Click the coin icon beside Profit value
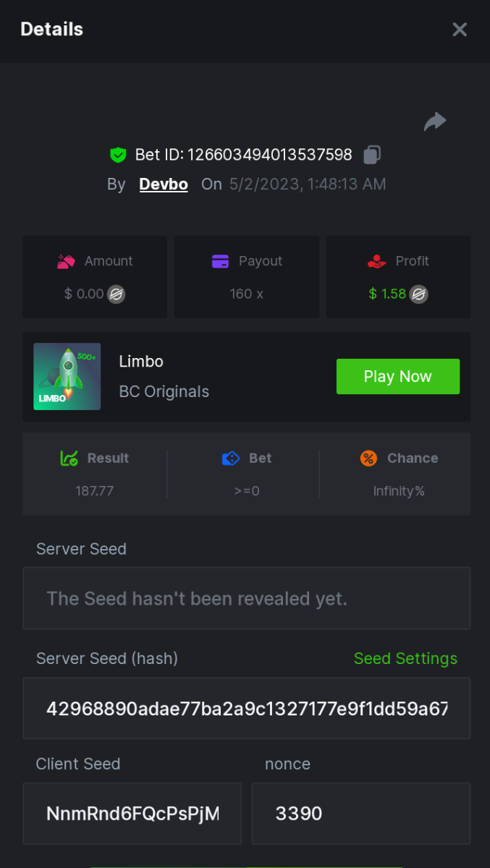Screen dimensions: 490x868 click(419, 294)
